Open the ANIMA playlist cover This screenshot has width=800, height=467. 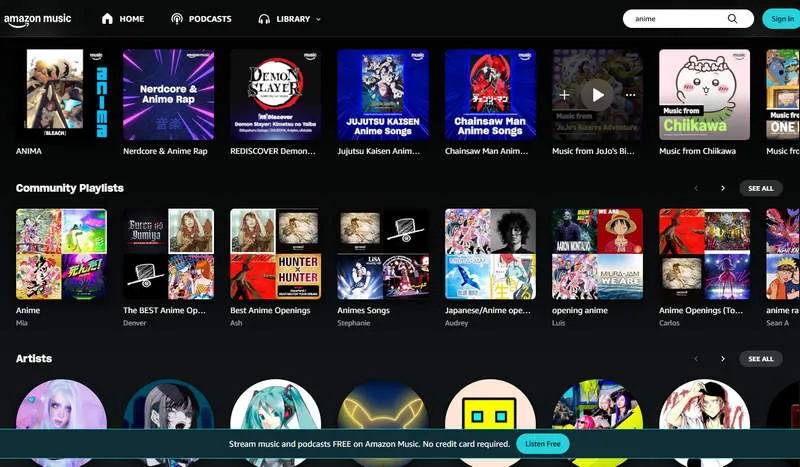62,94
